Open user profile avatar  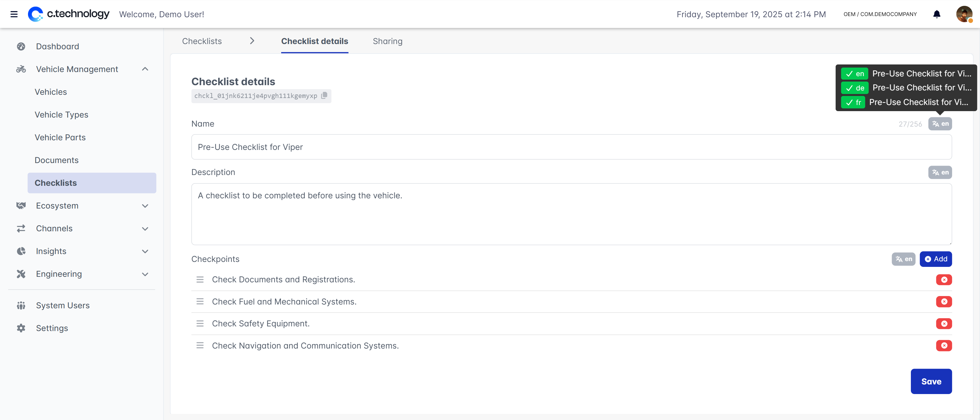pyautogui.click(x=964, y=14)
